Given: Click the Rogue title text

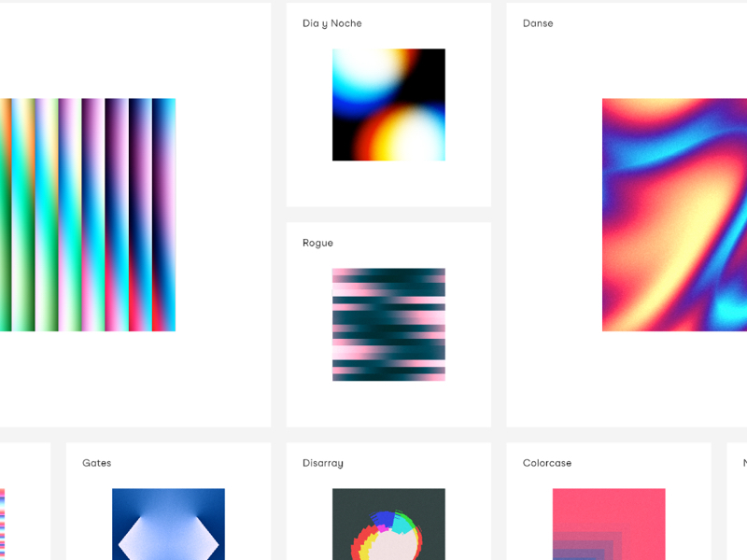Looking at the screenshot, I should click(317, 243).
